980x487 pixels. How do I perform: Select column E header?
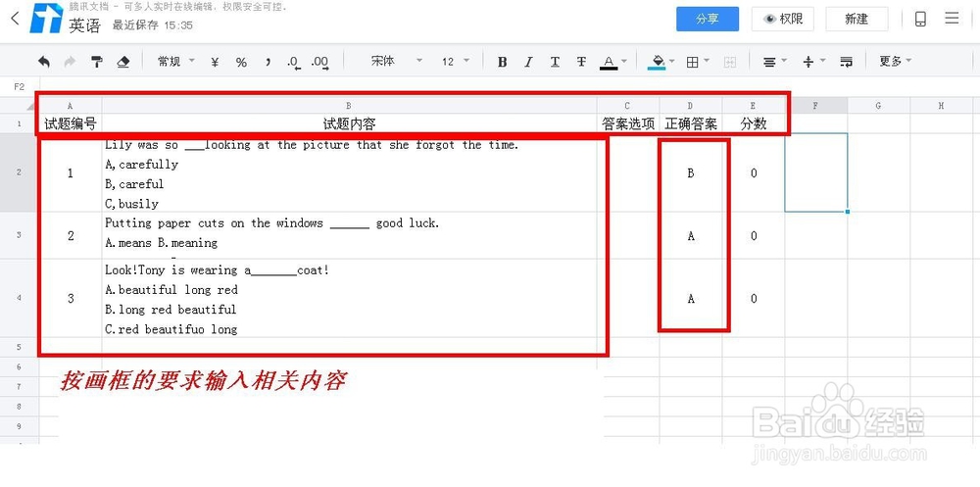click(x=753, y=106)
